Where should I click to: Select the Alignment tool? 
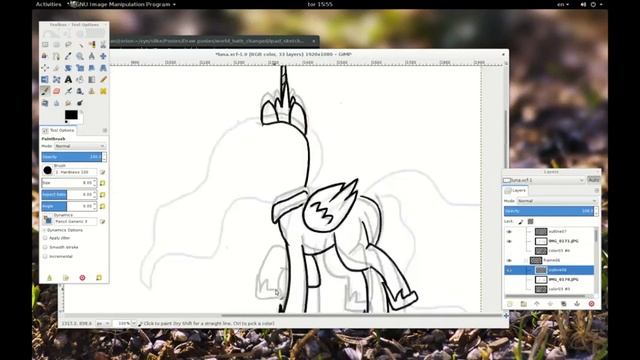(x=45, y=68)
